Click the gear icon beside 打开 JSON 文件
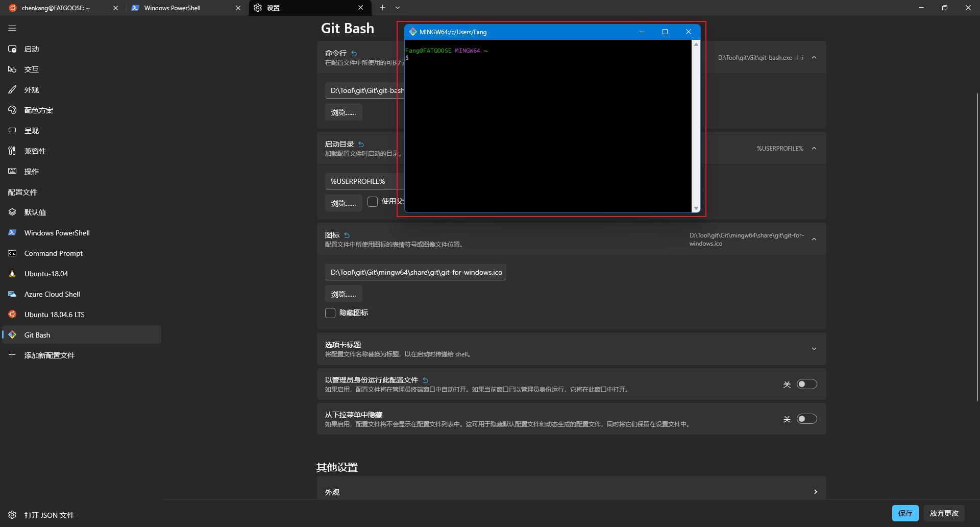The image size is (980, 527). tap(12, 515)
